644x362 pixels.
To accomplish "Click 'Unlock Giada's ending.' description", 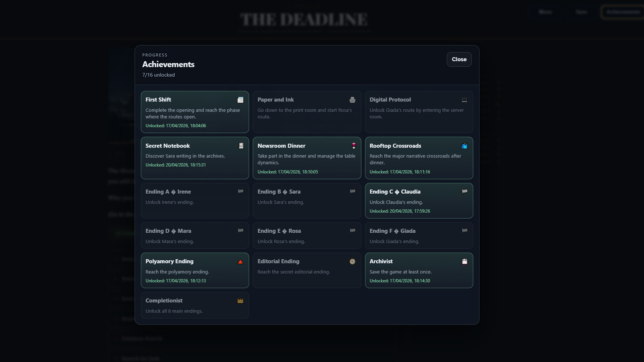I will click(x=394, y=241).
